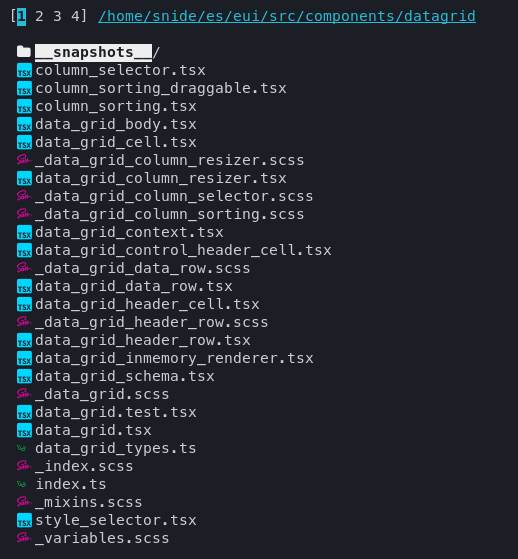Screen dimensions: 518x559
Task: Select data_grid.test.tsx file
Action: 116,412
